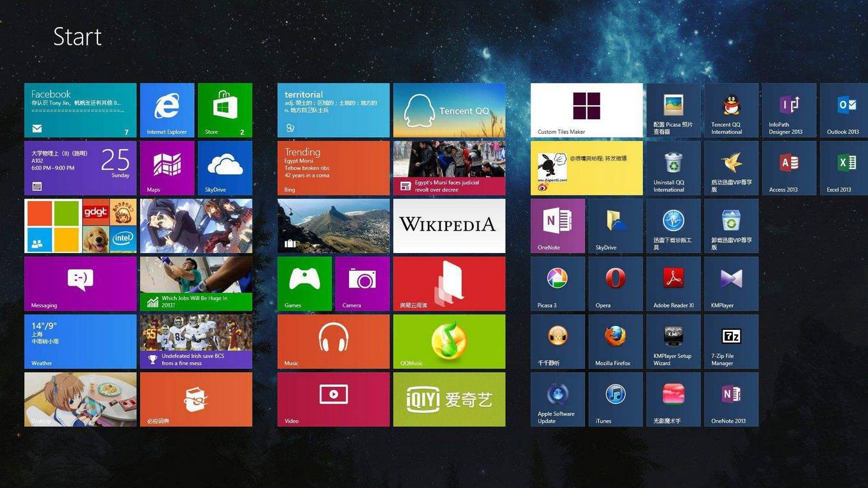Open the Opera browser tile
This screenshot has height=488, width=868.
(x=615, y=284)
